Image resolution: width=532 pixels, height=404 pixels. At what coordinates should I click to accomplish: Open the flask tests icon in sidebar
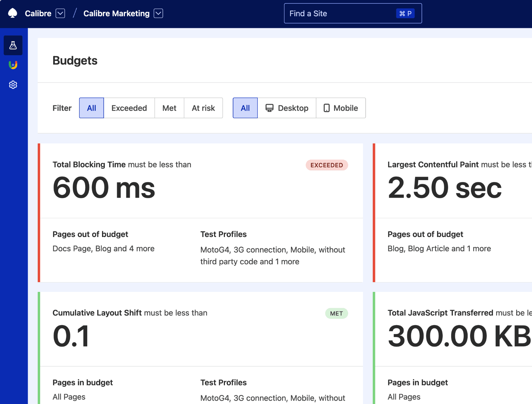click(x=13, y=45)
